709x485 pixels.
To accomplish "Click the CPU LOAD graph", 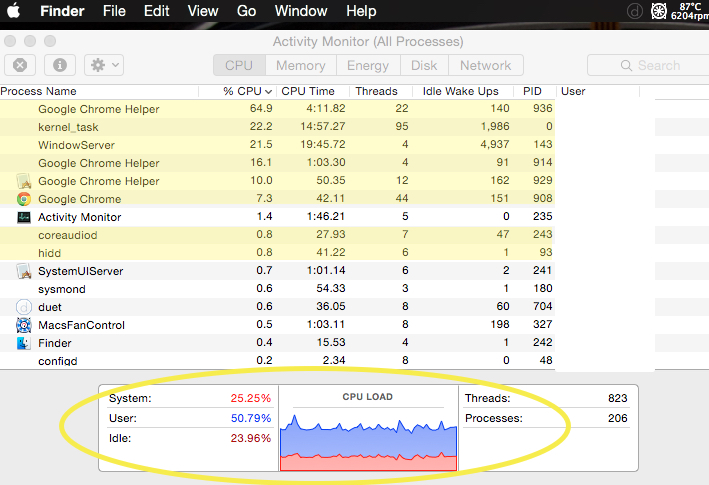I will pyautogui.click(x=369, y=441).
